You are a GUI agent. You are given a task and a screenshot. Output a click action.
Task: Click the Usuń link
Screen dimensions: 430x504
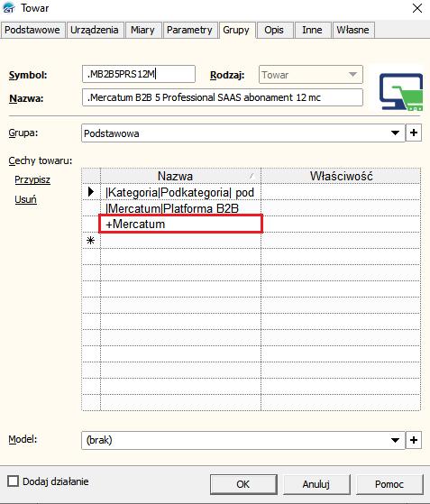pyautogui.click(x=26, y=199)
